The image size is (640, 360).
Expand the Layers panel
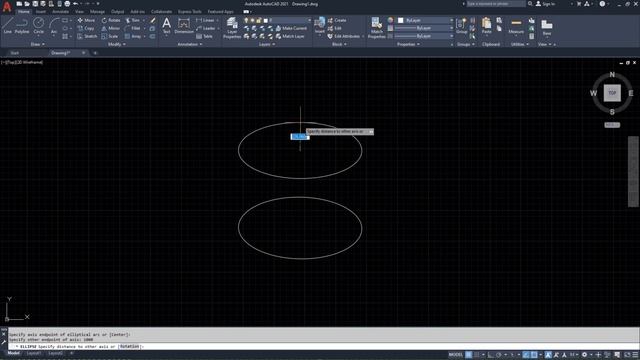[267, 44]
